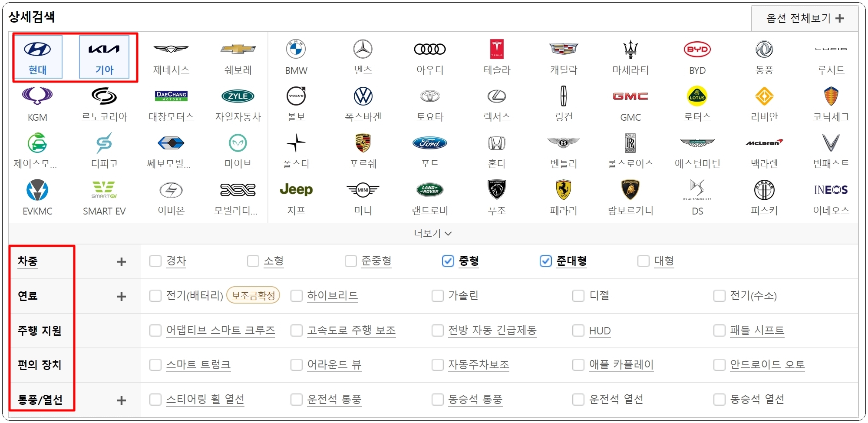Viewport: 868px width, 423px height.
Task: Pick the Volkswagen (폭스바겐) logo
Action: [x=363, y=96]
